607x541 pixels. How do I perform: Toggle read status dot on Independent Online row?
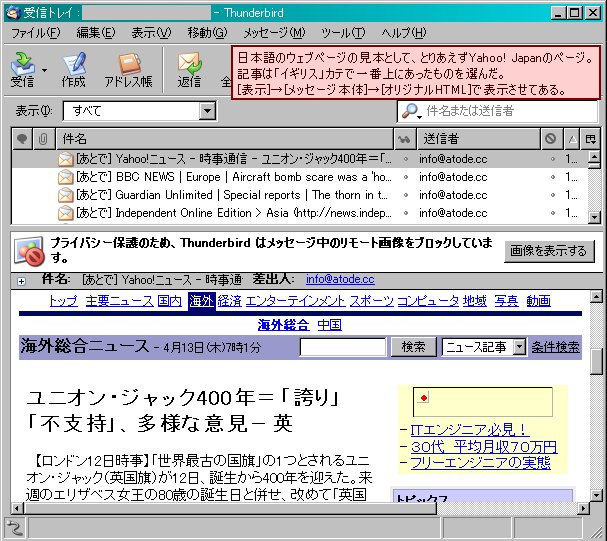point(406,213)
